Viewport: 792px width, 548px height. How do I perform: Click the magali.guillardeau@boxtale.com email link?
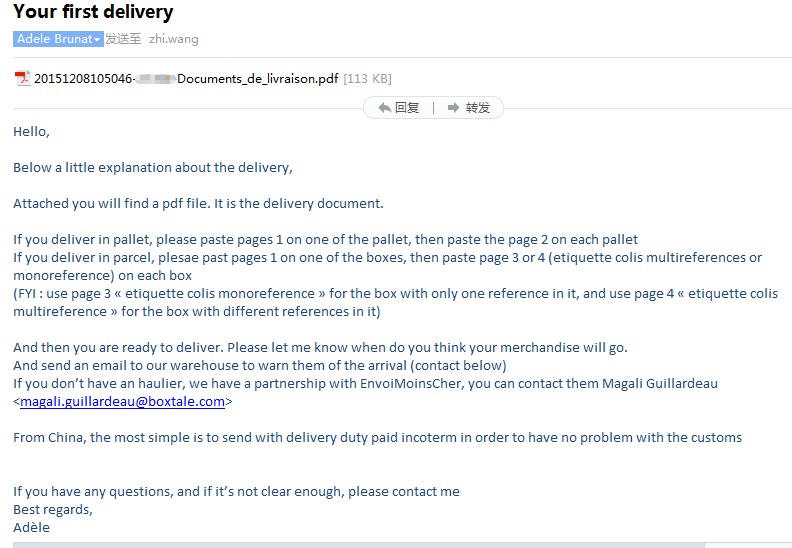coord(122,401)
